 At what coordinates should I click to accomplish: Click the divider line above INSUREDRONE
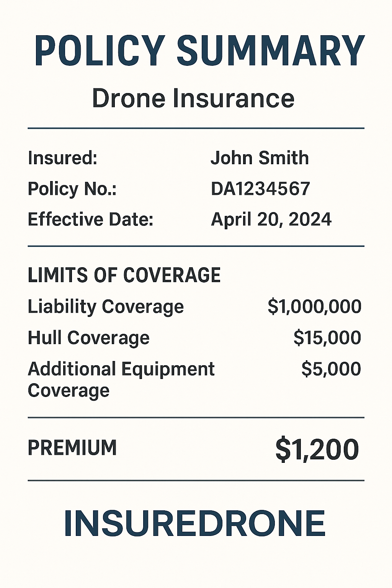(196, 480)
